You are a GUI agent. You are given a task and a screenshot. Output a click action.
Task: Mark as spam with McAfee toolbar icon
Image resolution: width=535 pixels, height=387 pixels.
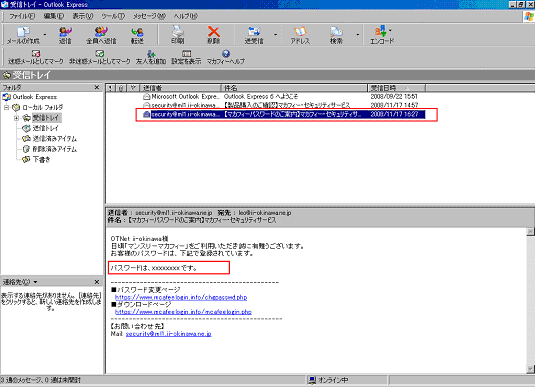(x=35, y=57)
